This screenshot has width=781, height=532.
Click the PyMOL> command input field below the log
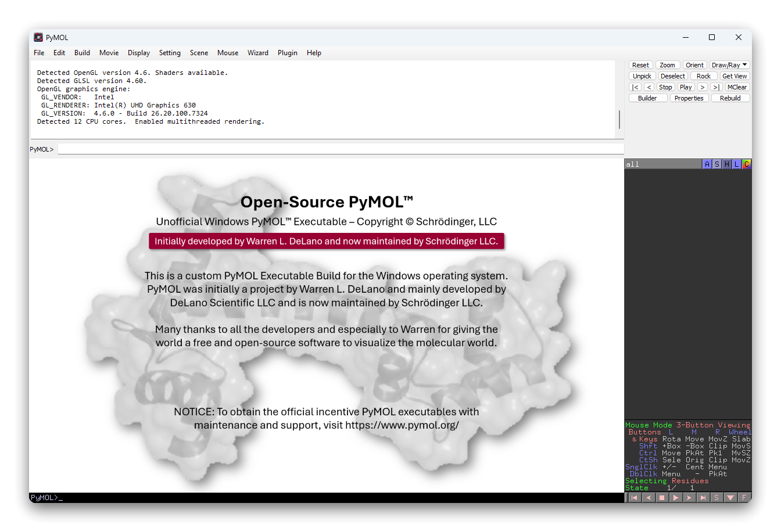coord(341,149)
